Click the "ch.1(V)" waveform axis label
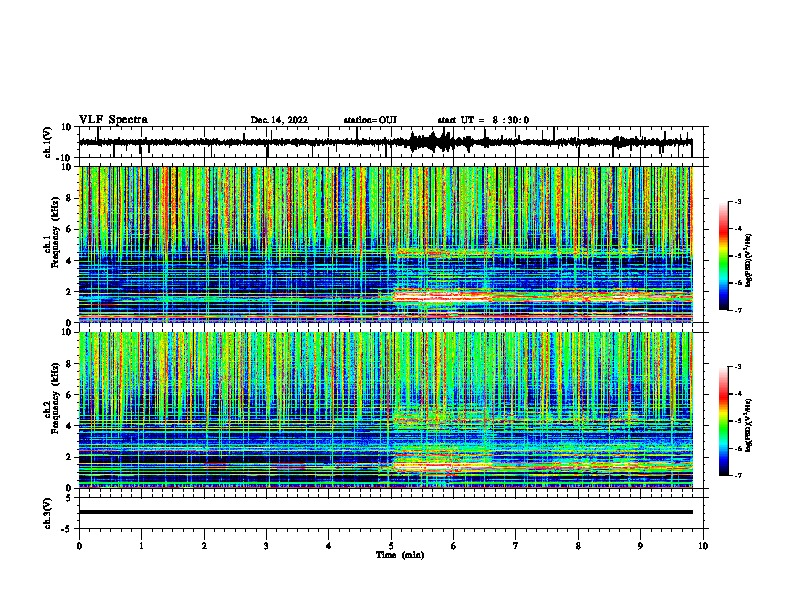 (x=48, y=142)
